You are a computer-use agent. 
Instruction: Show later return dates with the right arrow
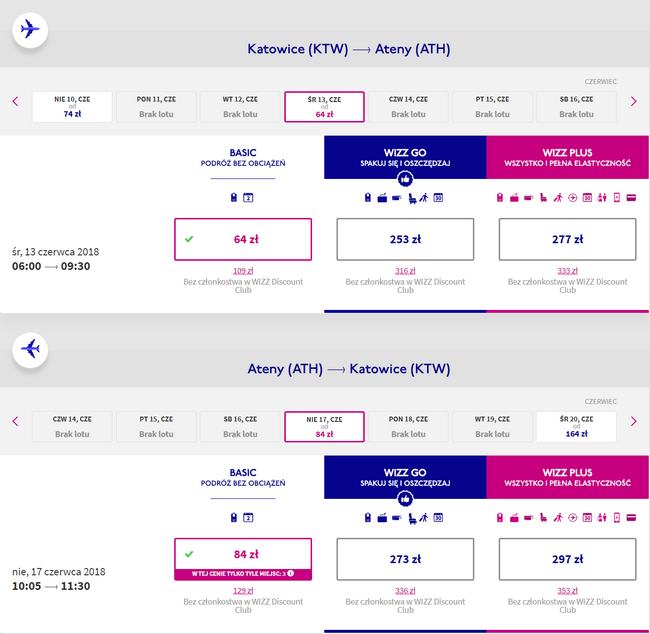[633, 421]
